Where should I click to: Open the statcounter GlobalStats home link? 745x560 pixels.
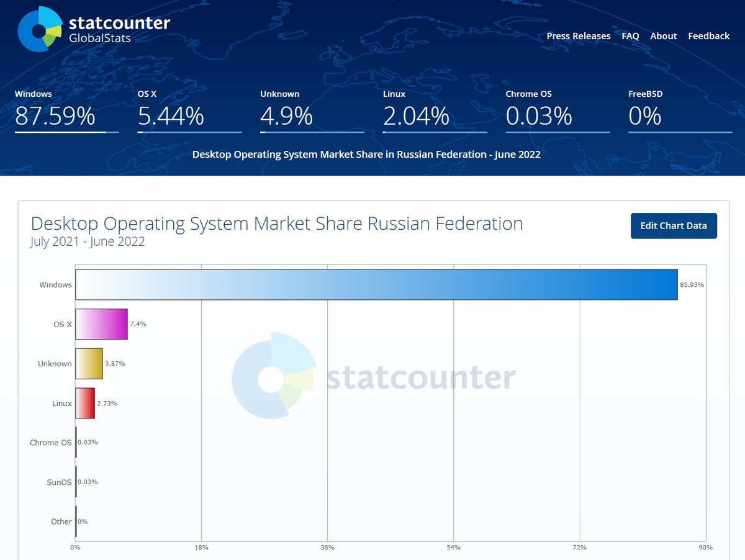pos(94,29)
